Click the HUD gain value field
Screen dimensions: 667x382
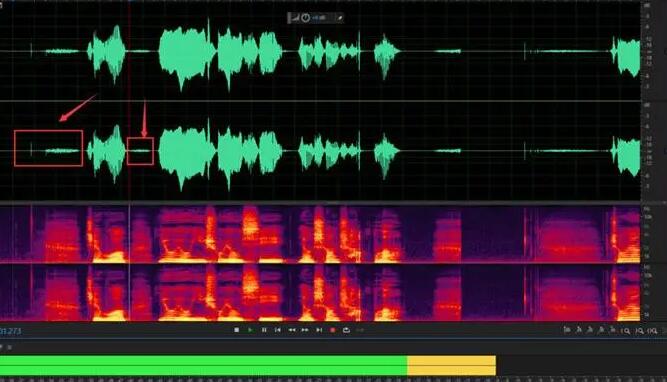(319, 18)
